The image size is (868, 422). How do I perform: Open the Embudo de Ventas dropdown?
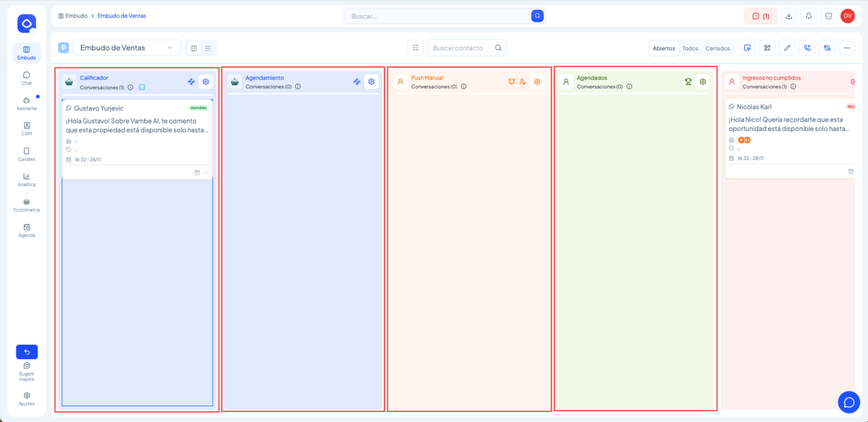pos(127,48)
